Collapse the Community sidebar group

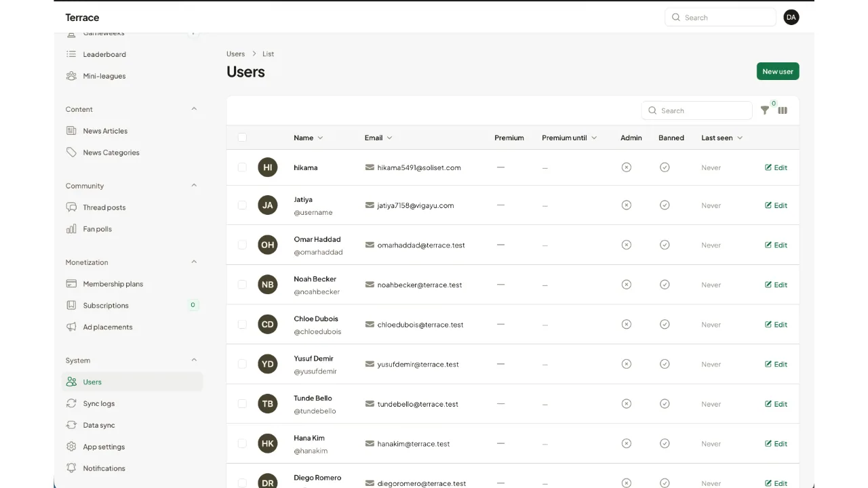click(194, 186)
